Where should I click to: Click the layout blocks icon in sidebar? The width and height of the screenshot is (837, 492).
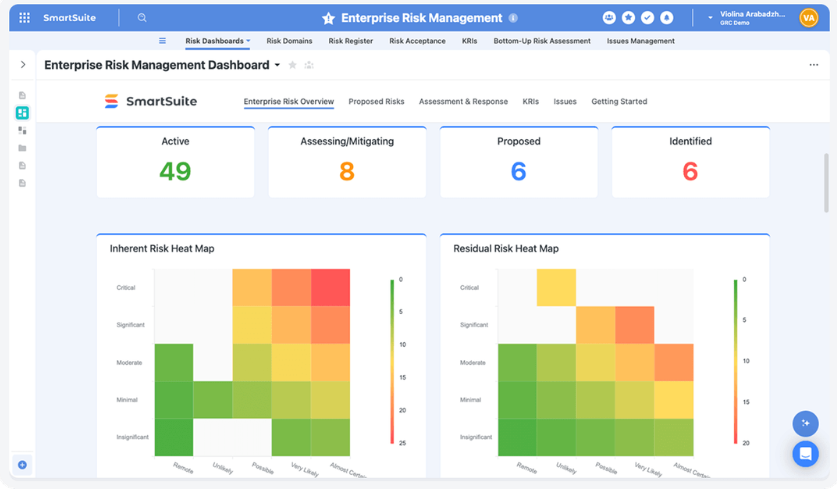tap(22, 130)
